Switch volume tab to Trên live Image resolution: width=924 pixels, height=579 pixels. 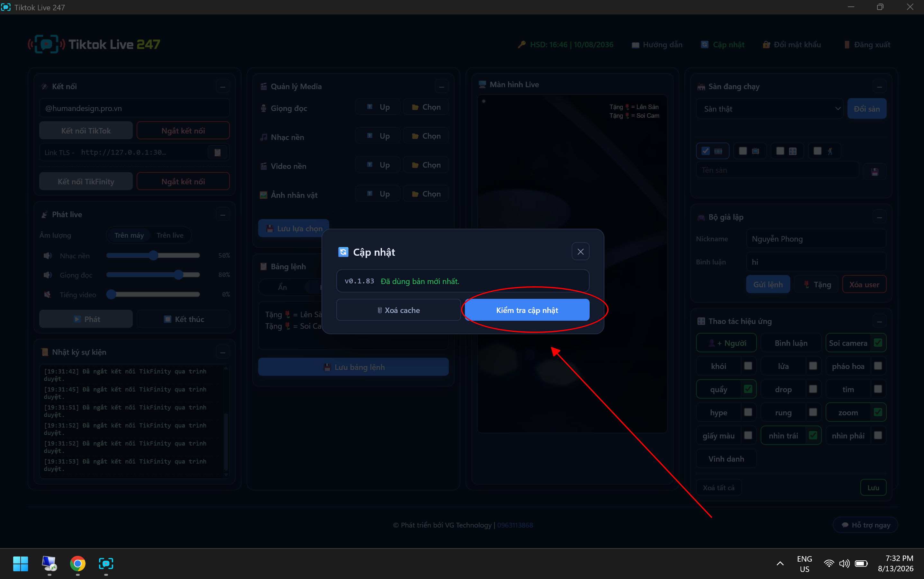170,235
